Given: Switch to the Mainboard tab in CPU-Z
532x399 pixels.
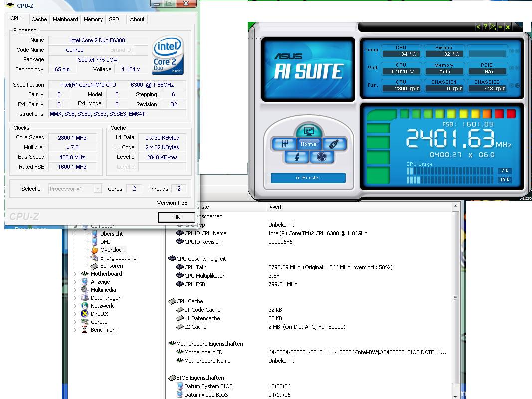Looking at the screenshot, I should click(65, 19).
